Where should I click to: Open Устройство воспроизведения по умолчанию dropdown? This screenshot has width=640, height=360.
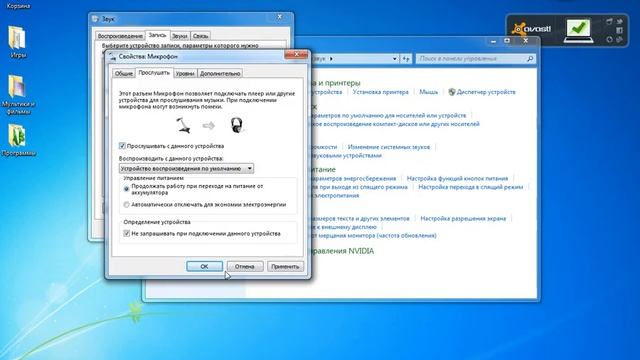click(x=186, y=168)
